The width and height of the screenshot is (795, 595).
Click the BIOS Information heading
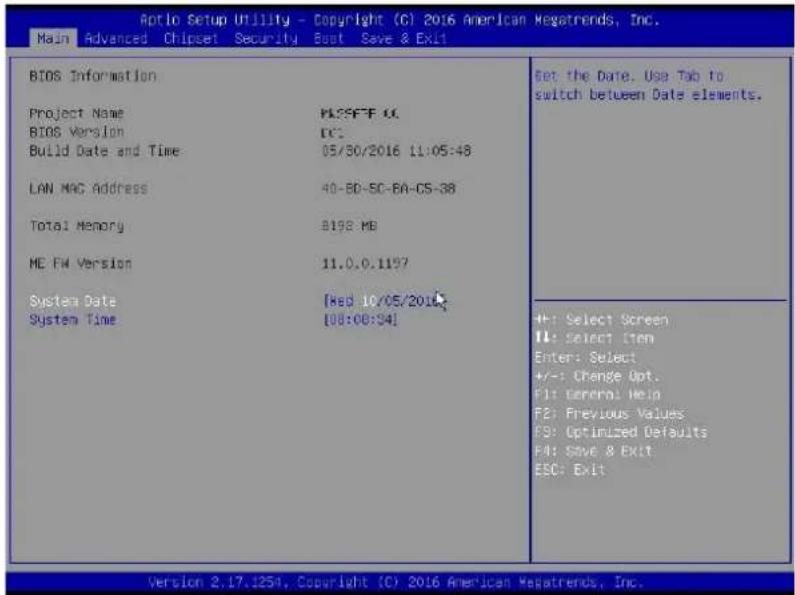coord(92,76)
